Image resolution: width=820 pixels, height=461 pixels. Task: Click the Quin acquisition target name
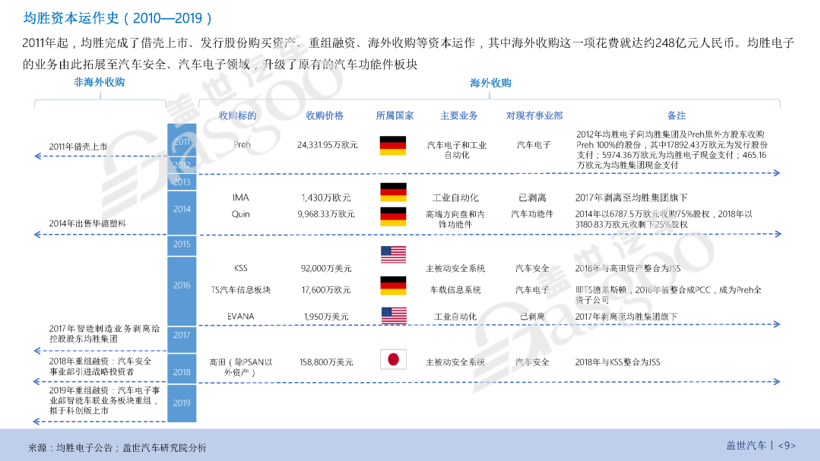241,214
